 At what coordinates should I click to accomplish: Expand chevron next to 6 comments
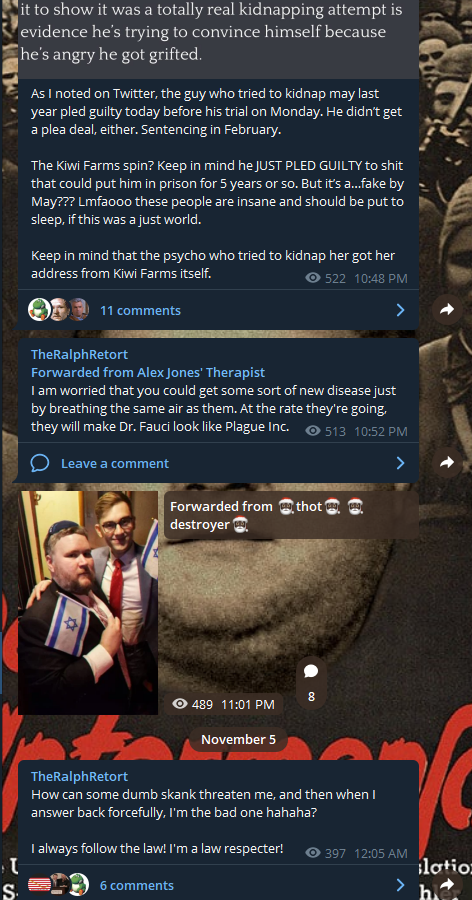(x=400, y=885)
